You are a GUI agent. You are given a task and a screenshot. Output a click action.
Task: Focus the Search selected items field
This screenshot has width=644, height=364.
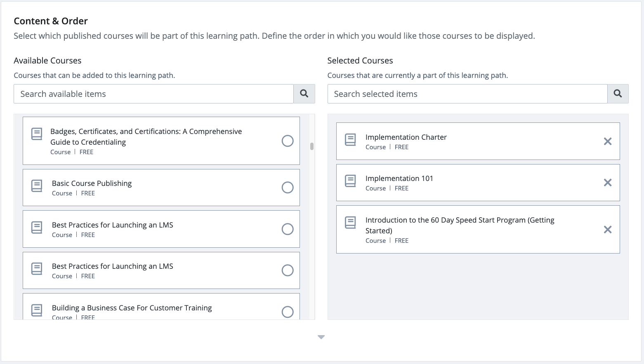(467, 94)
